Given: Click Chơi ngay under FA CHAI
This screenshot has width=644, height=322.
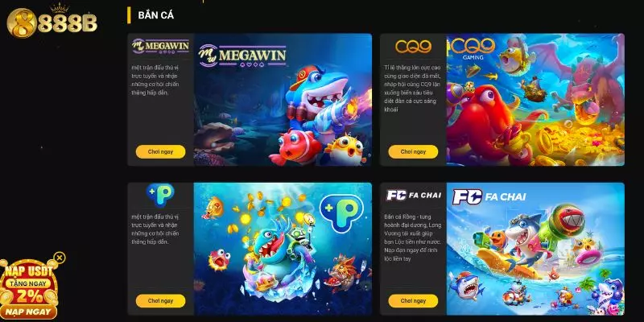Looking at the screenshot, I should pos(413,300).
